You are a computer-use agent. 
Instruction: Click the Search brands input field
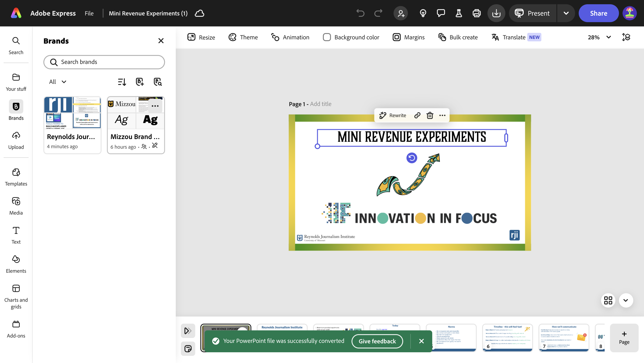pos(104,62)
